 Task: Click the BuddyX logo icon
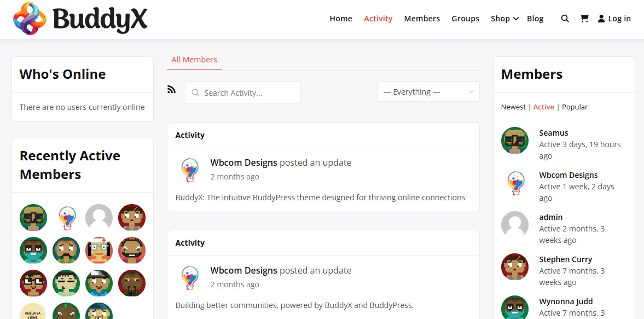[x=31, y=19]
